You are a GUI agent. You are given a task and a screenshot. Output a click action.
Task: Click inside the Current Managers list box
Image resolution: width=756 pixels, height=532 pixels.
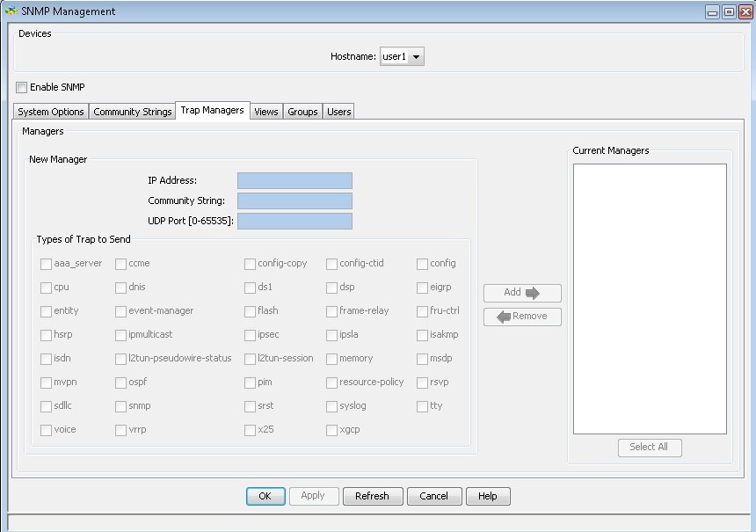click(x=650, y=299)
